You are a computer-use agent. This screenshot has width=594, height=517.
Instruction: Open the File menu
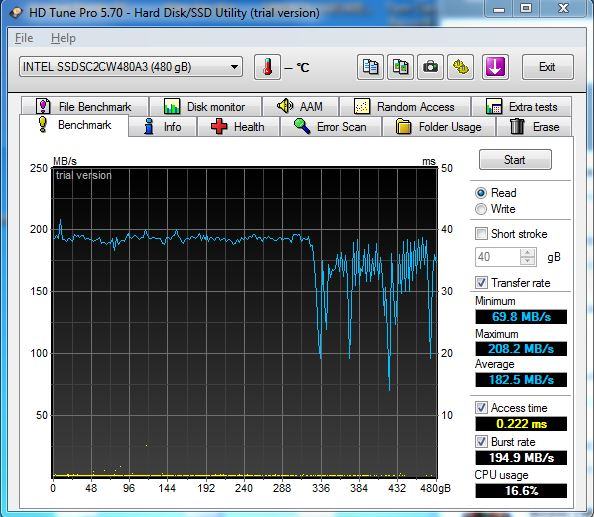pyautogui.click(x=24, y=38)
